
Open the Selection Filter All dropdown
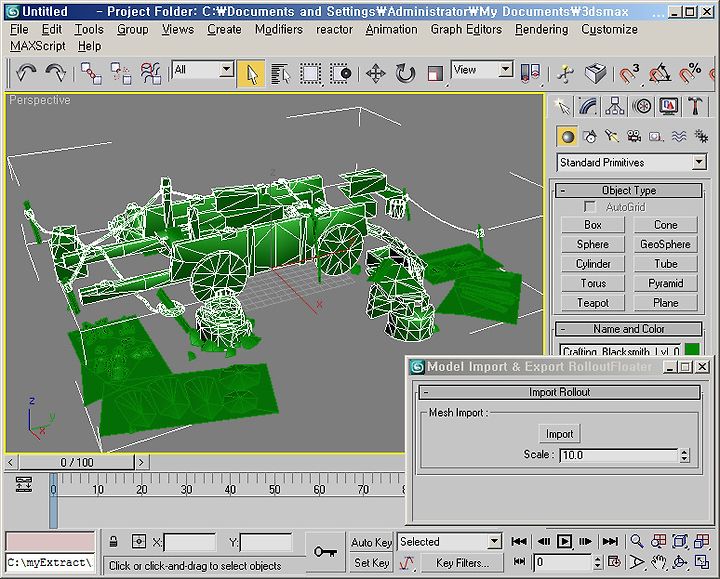(x=202, y=70)
